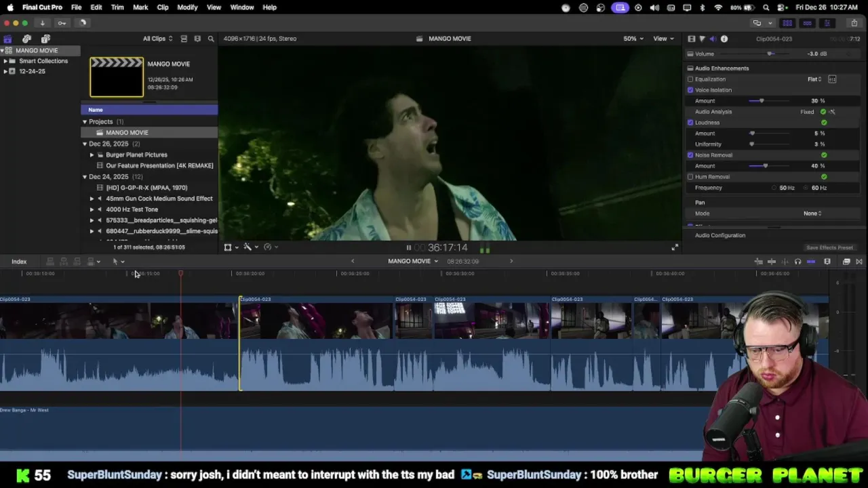Viewport: 868px width, 488px height.
Task: Open the equalizer graphic EQ button
Action: point(832,79)
